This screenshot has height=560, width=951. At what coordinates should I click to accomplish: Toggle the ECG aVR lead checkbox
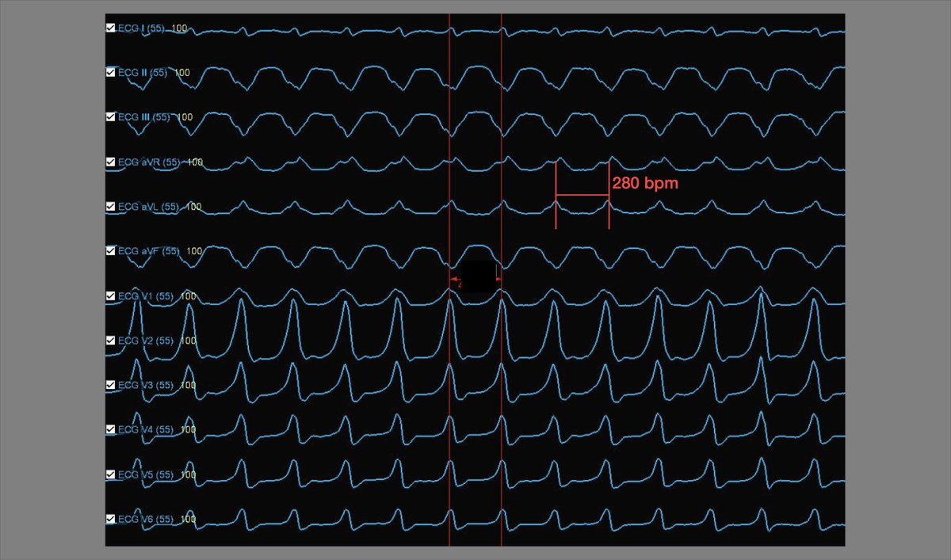point(111,162)
